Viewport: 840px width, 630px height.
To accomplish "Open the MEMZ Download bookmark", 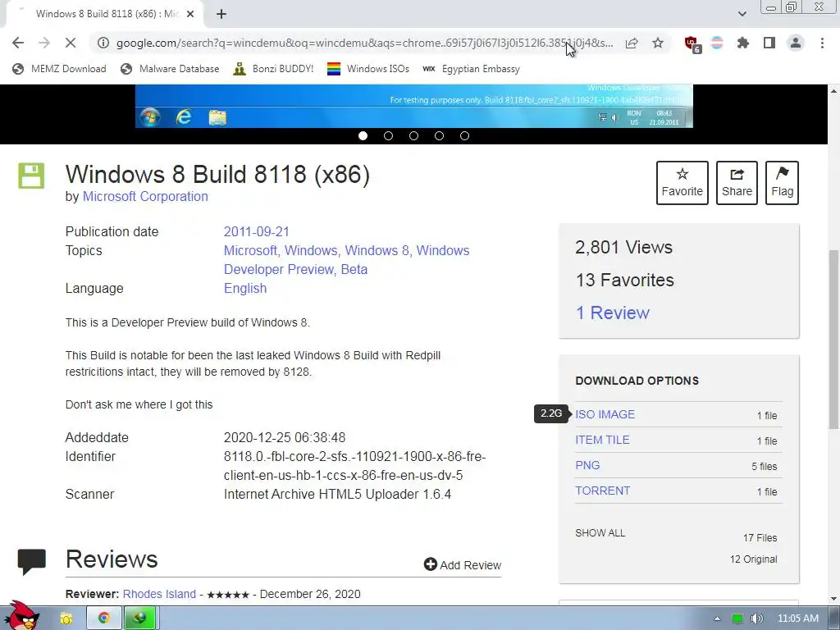I will tap(59, 69).
